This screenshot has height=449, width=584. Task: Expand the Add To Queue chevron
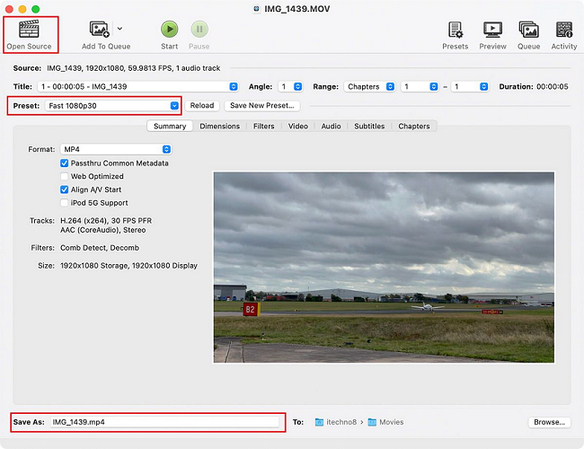coord(120,28)
